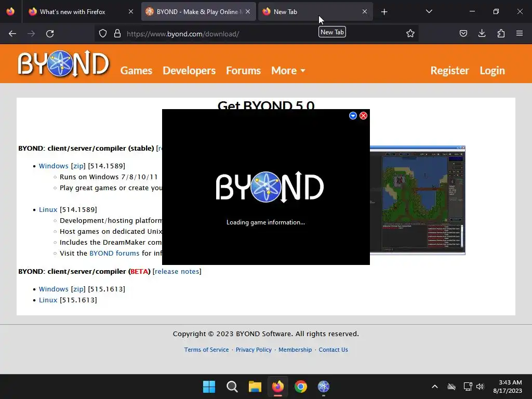
Task: Click the Firefox View icon
Action: click(x=10, y=11)
